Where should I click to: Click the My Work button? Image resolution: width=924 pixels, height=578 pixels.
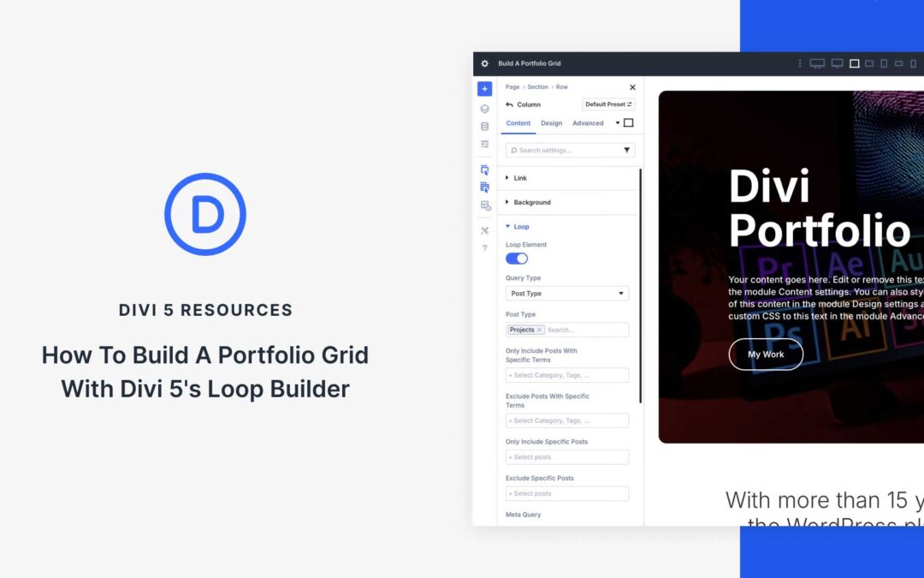coord(766,355)
